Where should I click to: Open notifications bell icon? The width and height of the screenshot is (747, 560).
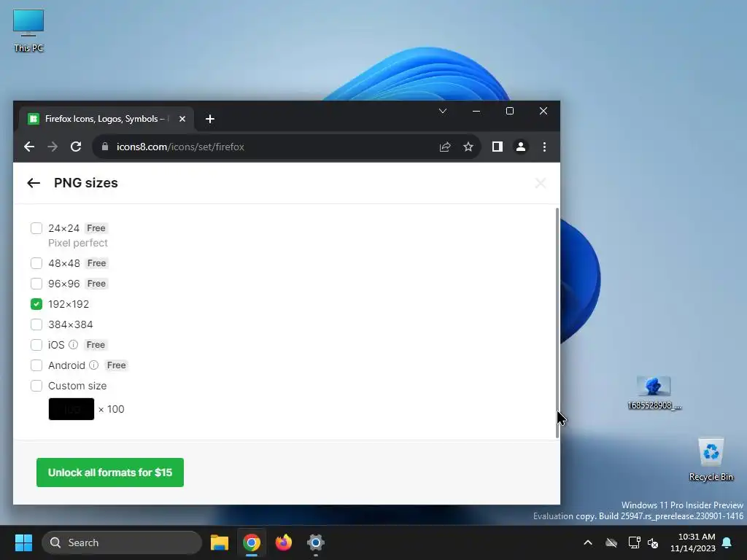[x=727, y=542]
